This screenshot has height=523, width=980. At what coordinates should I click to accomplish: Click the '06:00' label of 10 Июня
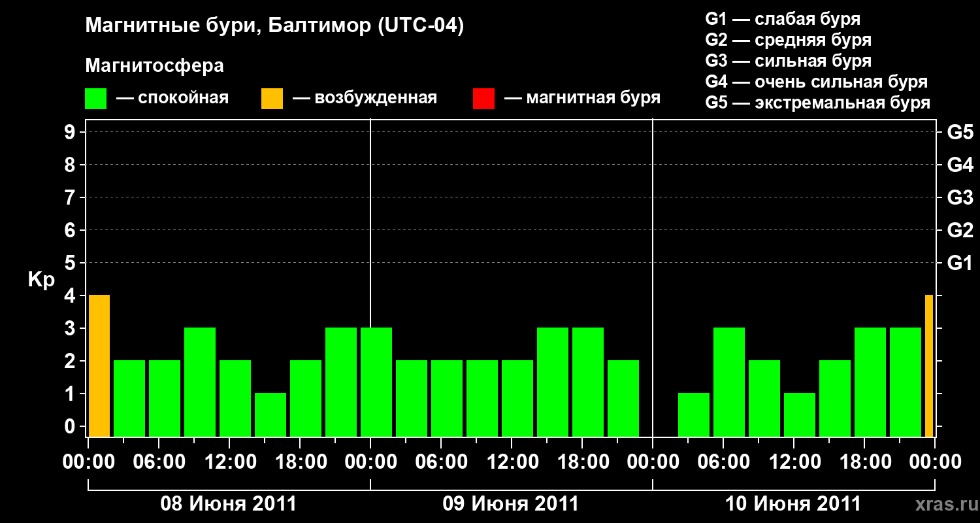(723, 462)
